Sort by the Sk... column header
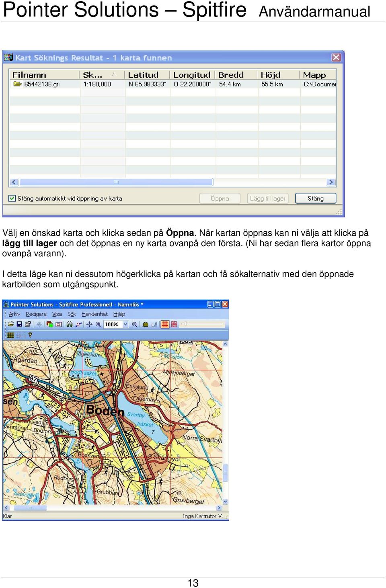This screenshot has width=386, height=588. [103, 75]
